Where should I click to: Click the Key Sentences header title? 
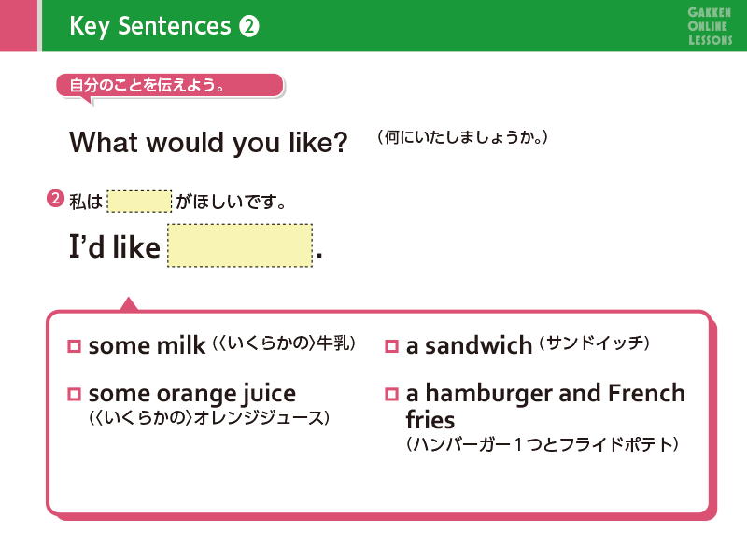click(x=149, y=26)
